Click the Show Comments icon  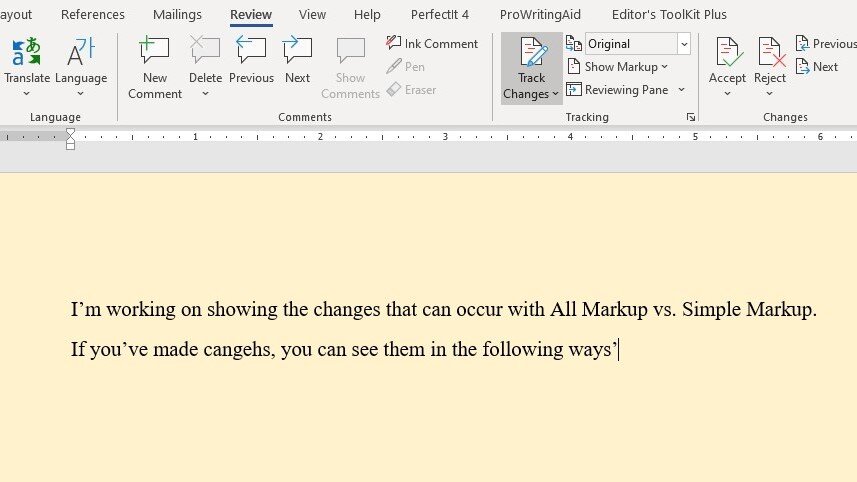350,52
